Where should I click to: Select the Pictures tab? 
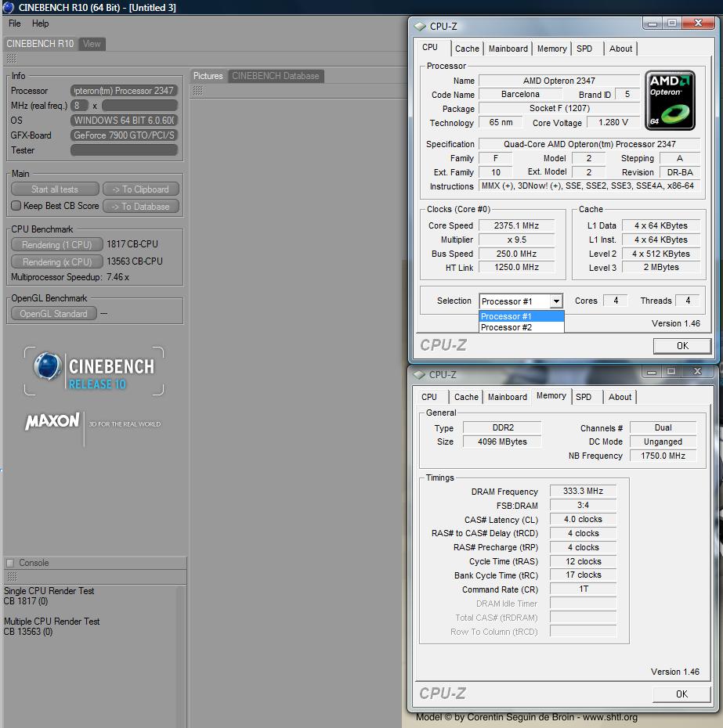click(x=208, y=76)
